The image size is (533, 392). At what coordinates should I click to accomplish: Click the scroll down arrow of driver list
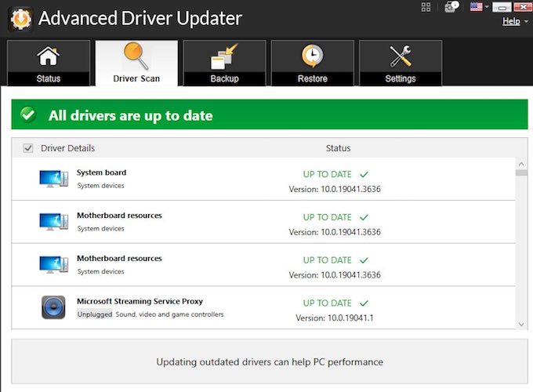click(521, 325)
